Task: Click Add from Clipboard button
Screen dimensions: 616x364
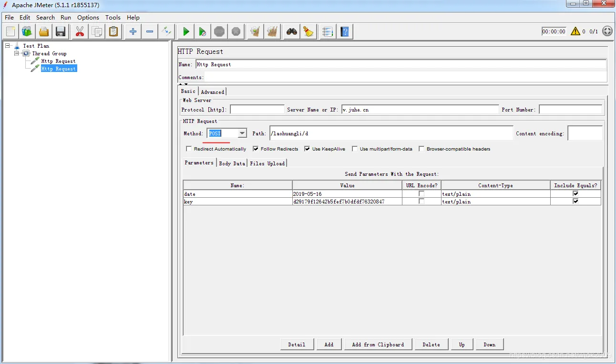Action: click(378, 344)
